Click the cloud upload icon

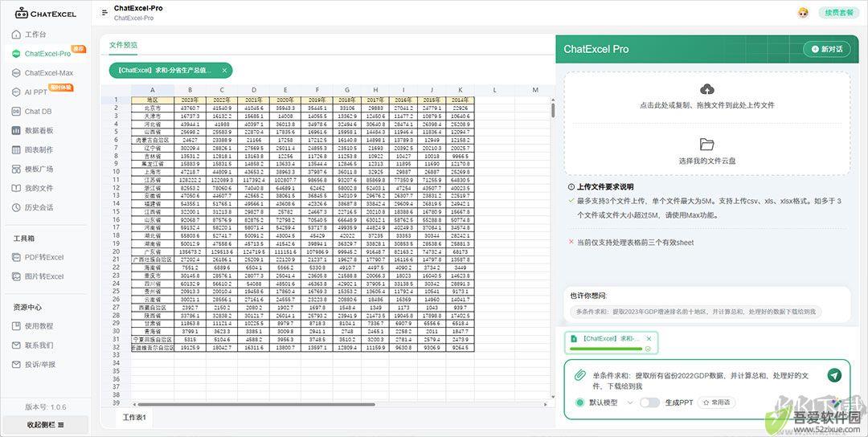tap(707, 89)
